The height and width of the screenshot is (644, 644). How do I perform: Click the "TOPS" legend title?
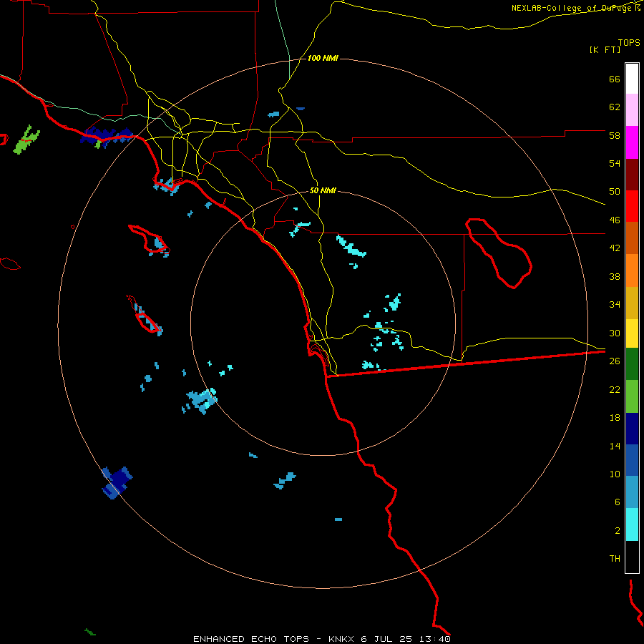click(629, 43)
